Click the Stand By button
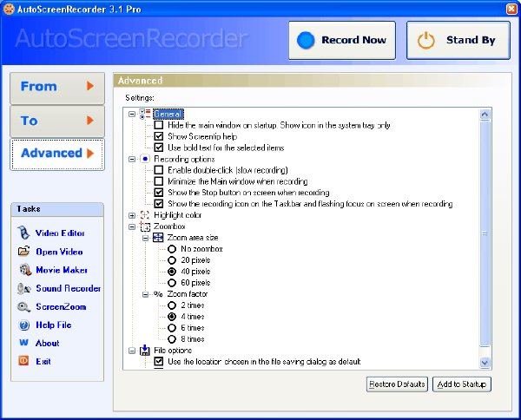 click(x=458, y=41)
